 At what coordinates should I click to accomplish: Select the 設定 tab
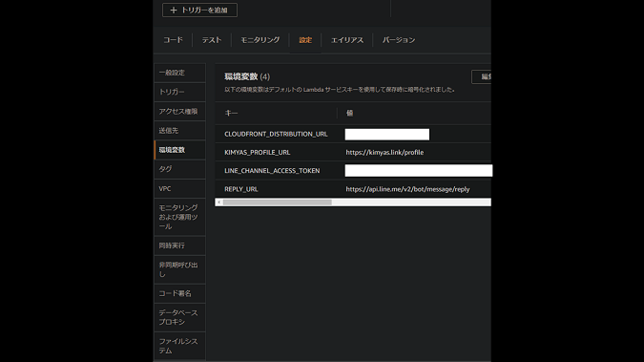[x=305, y=40]
